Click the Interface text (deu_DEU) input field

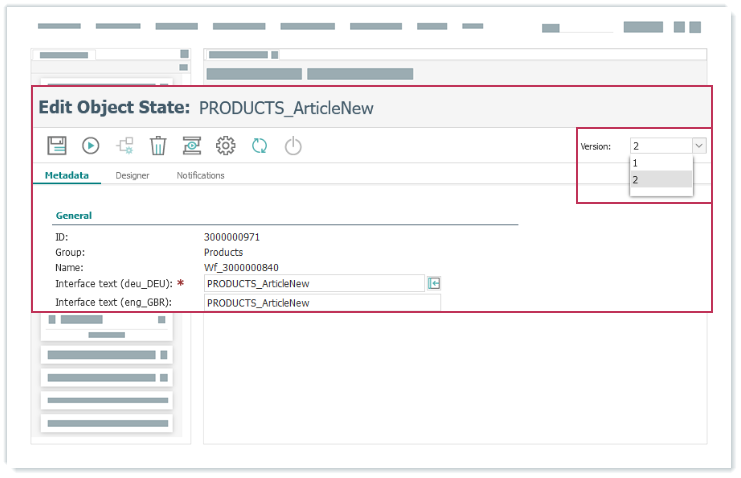[314, 284]
